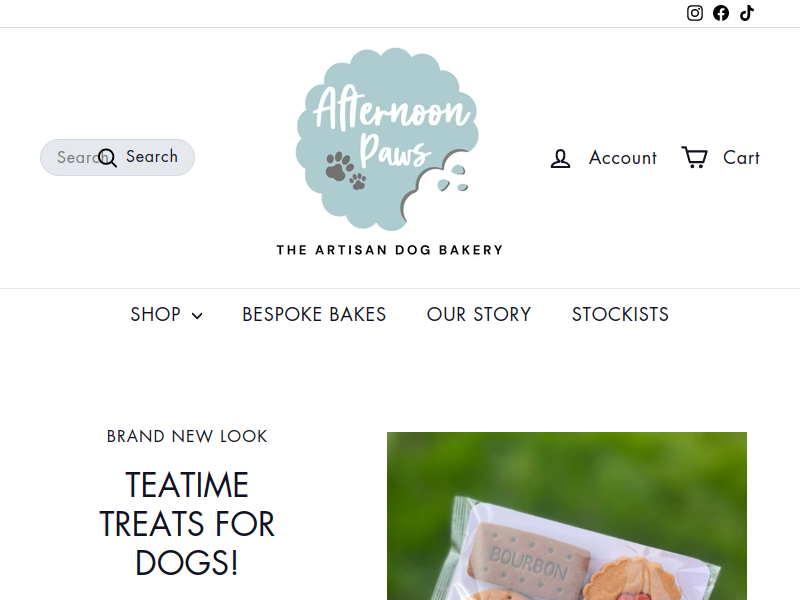Open the Instagram social link
Screen dimensions: 800x600
[694, 13]
